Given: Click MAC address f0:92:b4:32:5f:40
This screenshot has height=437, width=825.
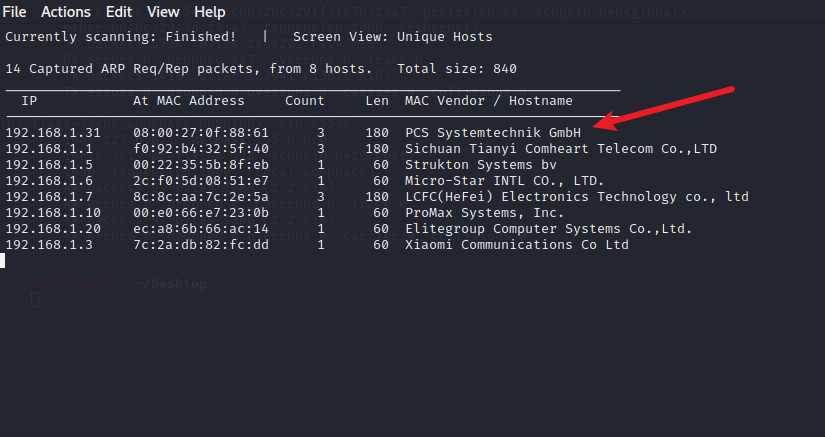Looking at the screenshot, I should point(200,149).
